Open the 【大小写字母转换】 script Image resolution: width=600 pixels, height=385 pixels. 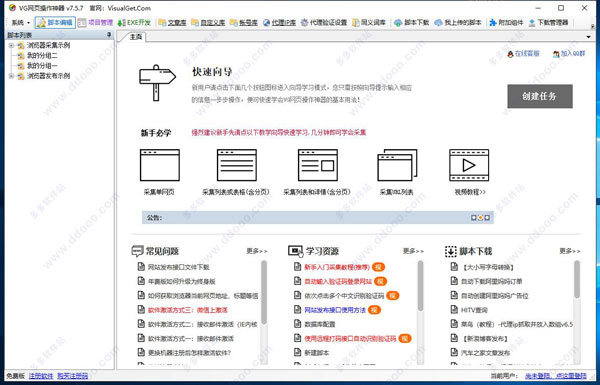pyautogui.click(x=488, y=267)
